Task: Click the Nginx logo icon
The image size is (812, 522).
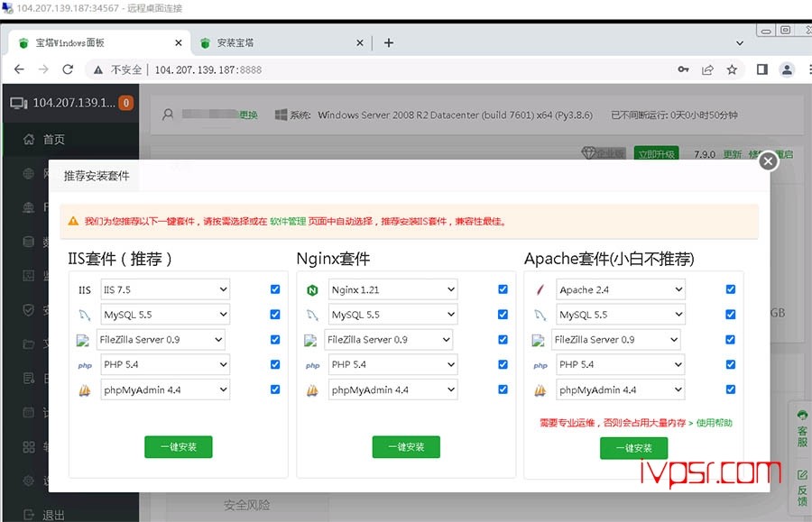Action: coord(312,290)
